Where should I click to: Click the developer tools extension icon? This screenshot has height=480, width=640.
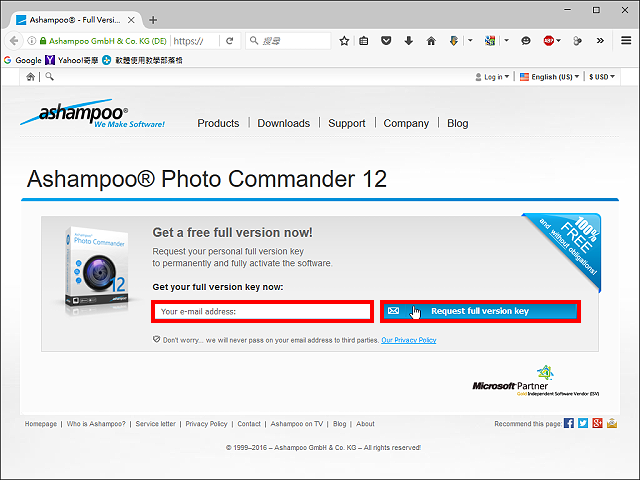point(577,41)
